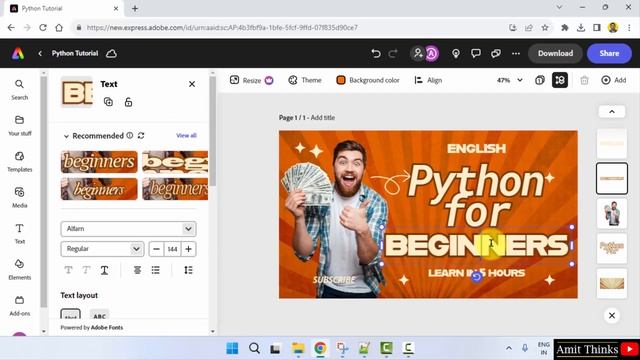Open Your stuff in sidebar
This screenshot has height=360, width=640.
pyautogui.click(x=19, y=126)
